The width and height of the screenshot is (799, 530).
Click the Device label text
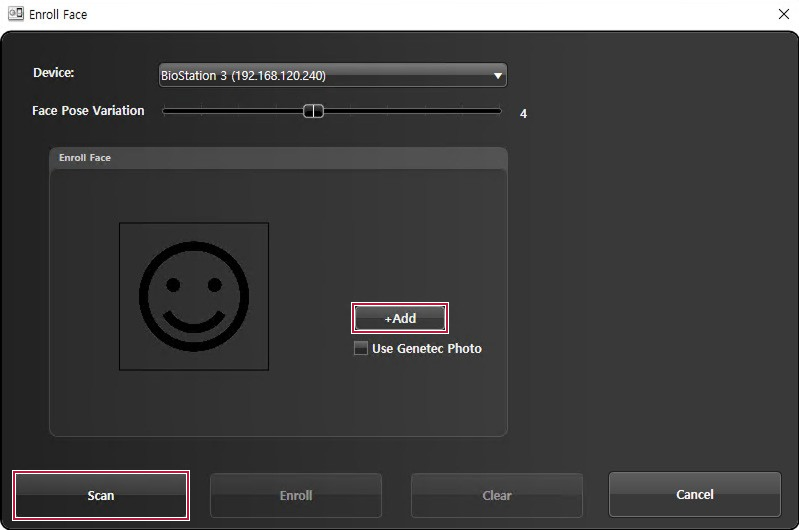point(54,73)
